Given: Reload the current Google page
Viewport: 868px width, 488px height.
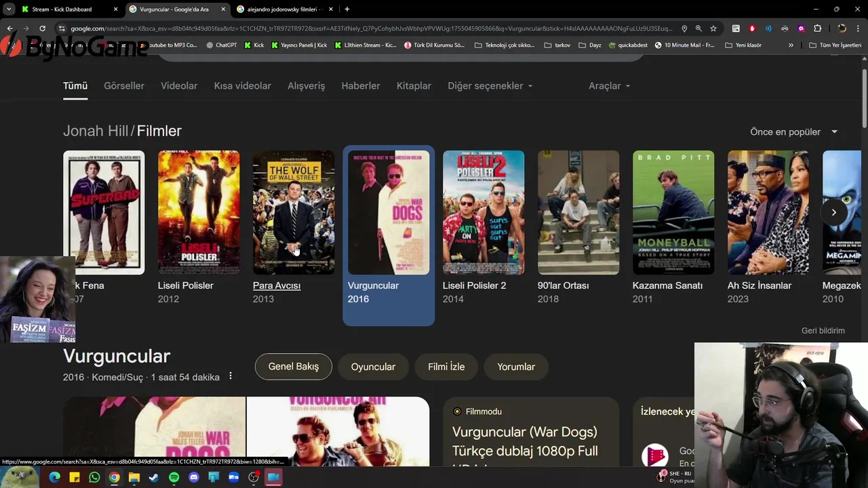Looking at the screenshot, I should click(42, 28).
